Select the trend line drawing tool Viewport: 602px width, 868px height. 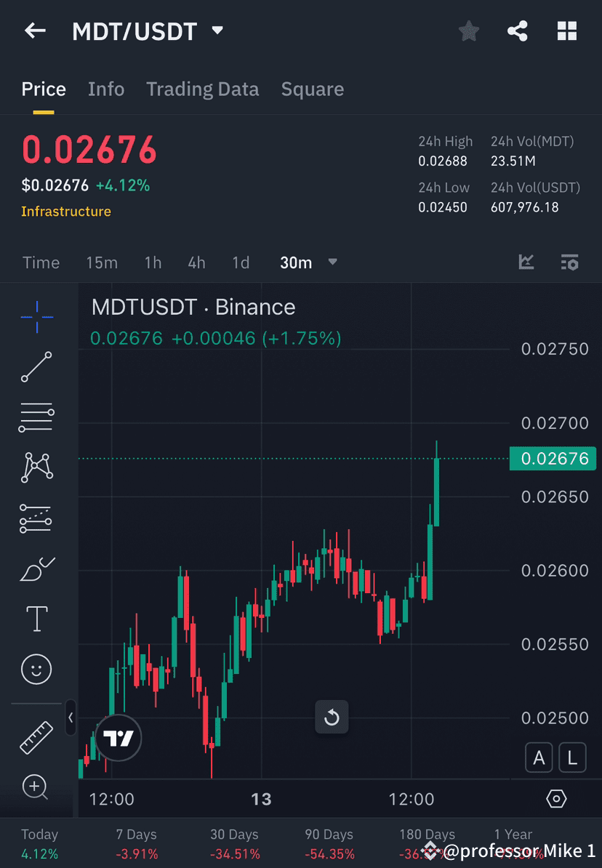(36, 368)
